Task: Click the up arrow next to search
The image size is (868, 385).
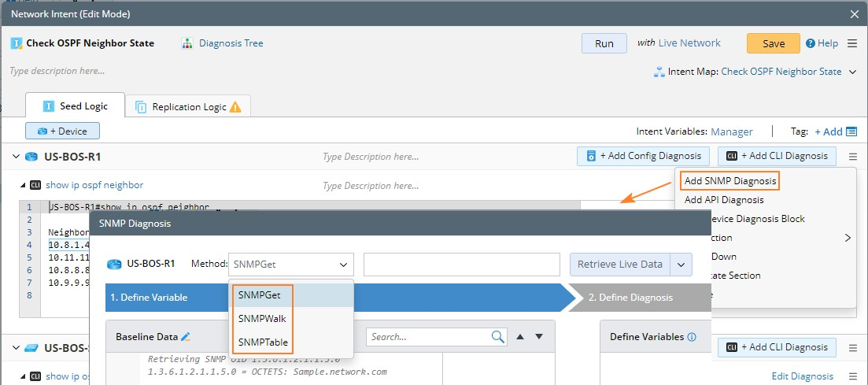Action: click(520, 337)
